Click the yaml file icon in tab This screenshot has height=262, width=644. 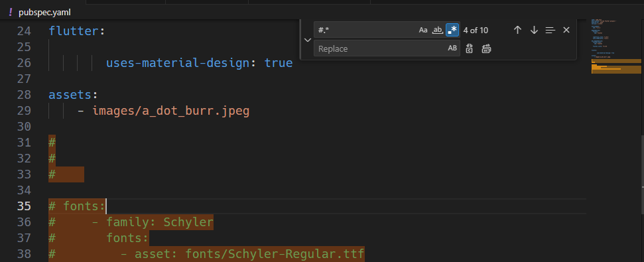10,13
